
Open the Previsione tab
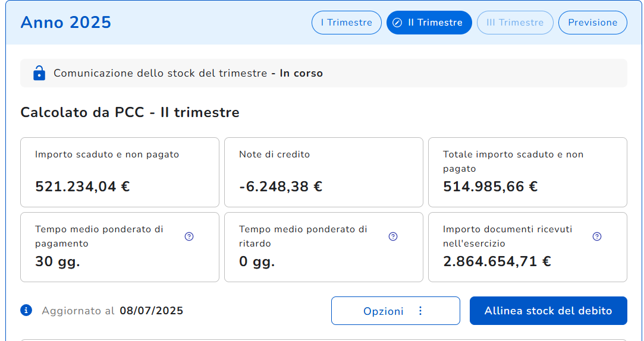593,23
